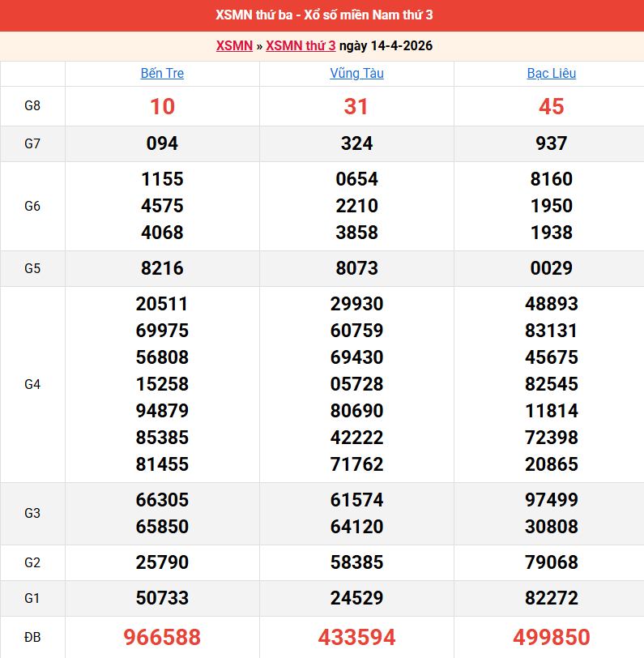Select the G2 number 58385
644x658 pixels.
[x=356, y=562]
